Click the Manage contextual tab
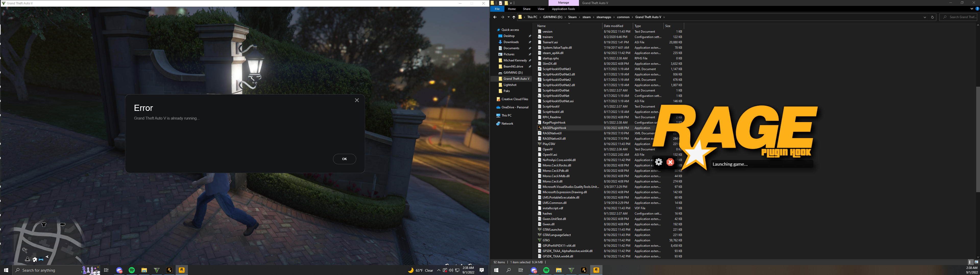This screenshot has height=275, width=980. 563,3
